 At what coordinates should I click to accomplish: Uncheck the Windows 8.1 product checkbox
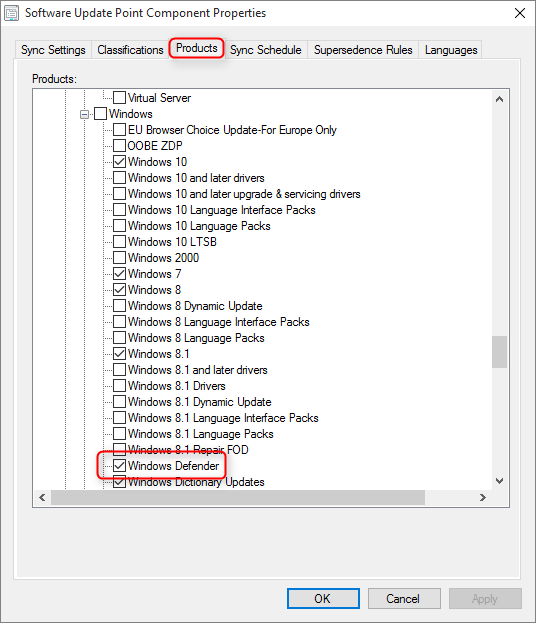click(120, 354)
